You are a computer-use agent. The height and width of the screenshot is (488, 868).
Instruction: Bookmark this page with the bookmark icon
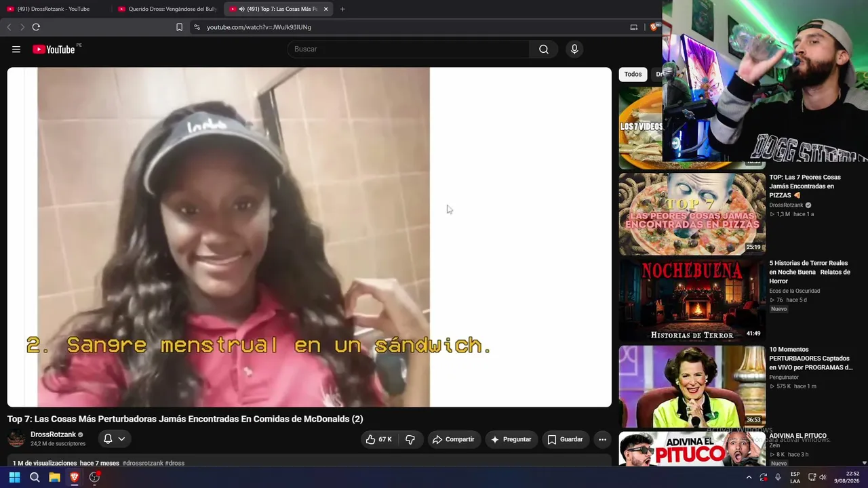click(x=179, y=27)
